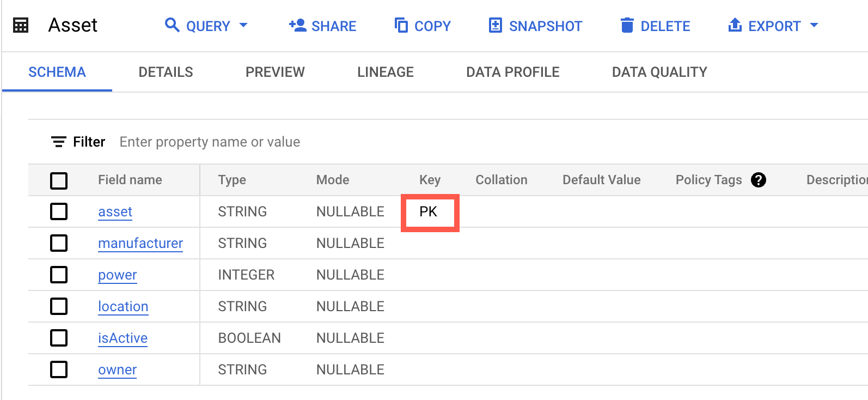Open the Data Quality tab
The image size is (868, 400).
pyautogui.click(x=659, y=72)
